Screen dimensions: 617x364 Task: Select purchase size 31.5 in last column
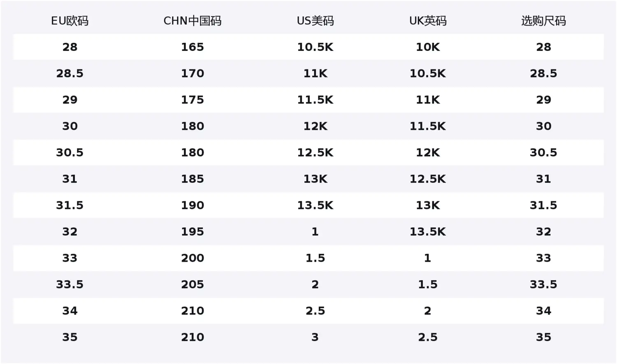point(543,205)
